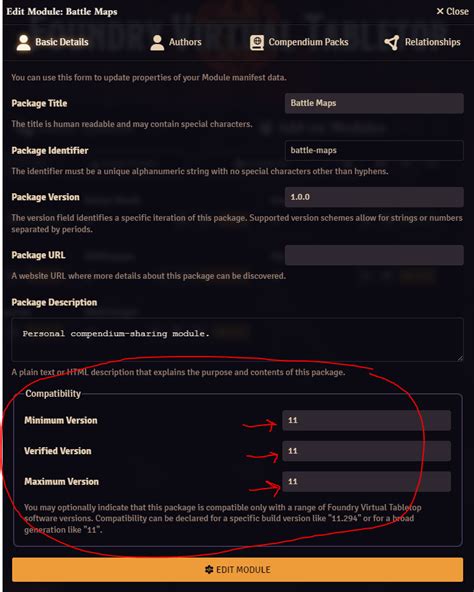Image resolution: width=474 pixels, height=592 pixels.
Task: Click into the Package Version field
Action: [x=374, y=197]
